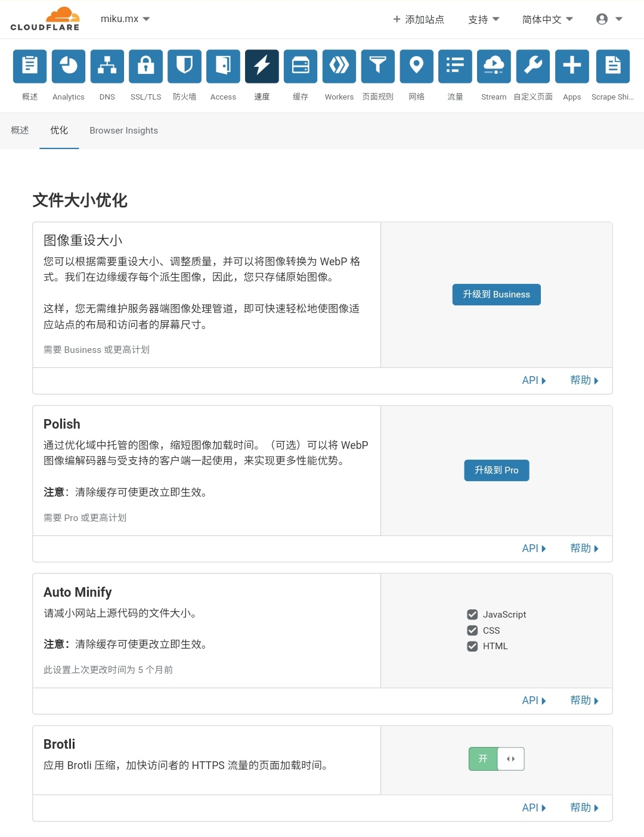Uncheck the CSS minify checkbox
This screenshot has height=837, width=644.
pyautogui.click(x=472, y=631)
